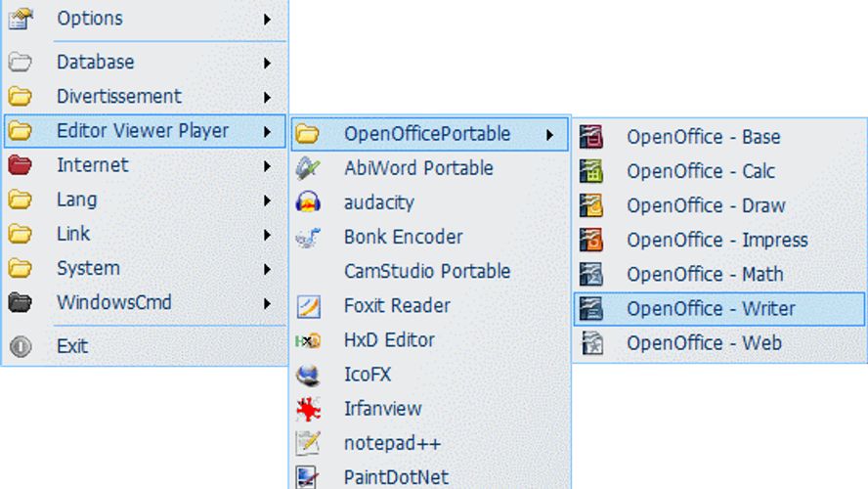Open the WindowsCmd menu entry

[145, 302]
